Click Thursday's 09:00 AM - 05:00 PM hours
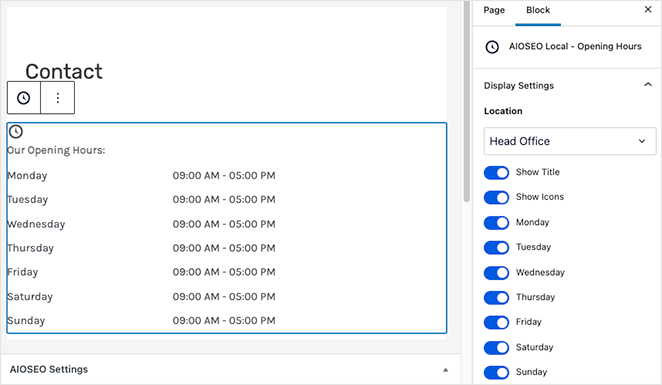This screenshot has height=385, width=662. pyautogui.click(x=224, y=248)
